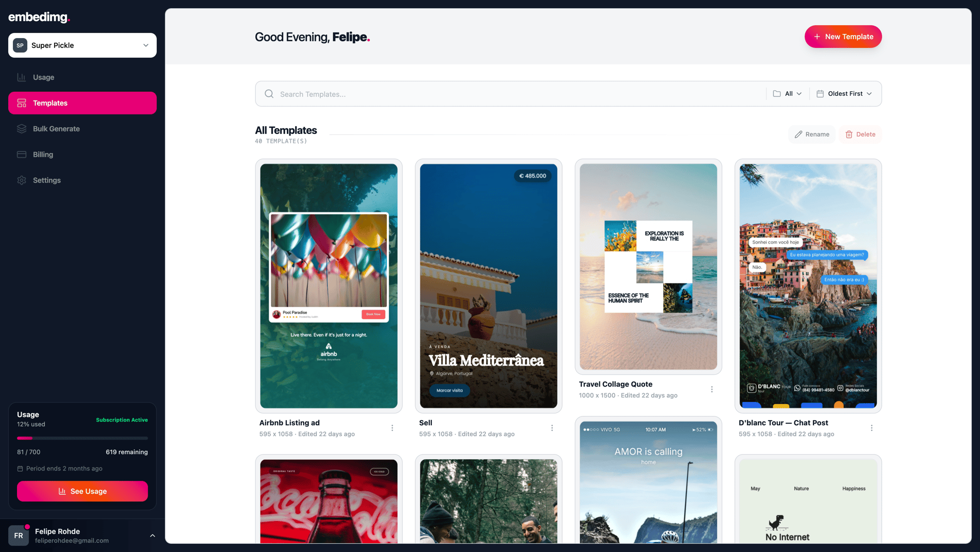The image size is (980, 552).
Task: Click the calendar icon beside Oldest First
Action: pos(820,94)
